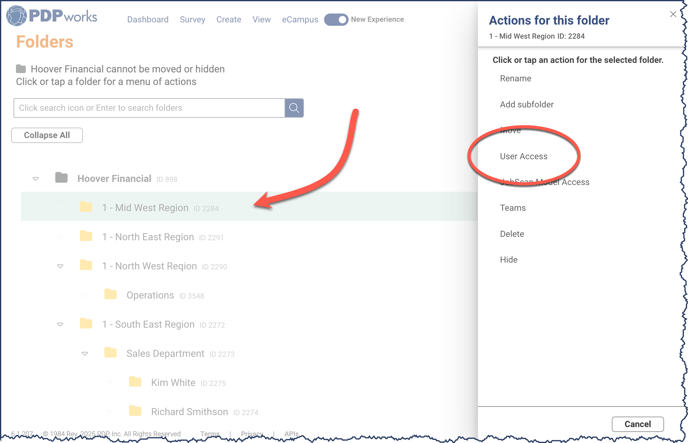This screenshot has height=443, width=688.
Task: Choose the Teams action
Action: 512,208
